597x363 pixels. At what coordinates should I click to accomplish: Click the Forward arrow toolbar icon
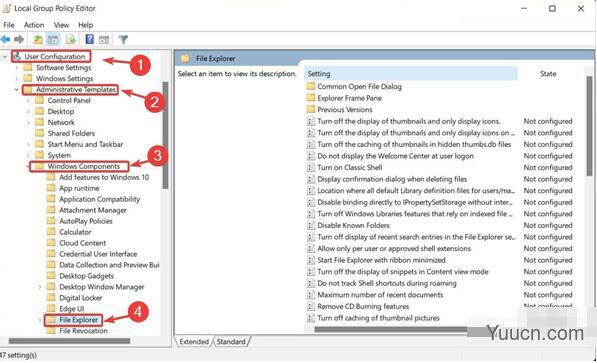click(x=19, y=39)
